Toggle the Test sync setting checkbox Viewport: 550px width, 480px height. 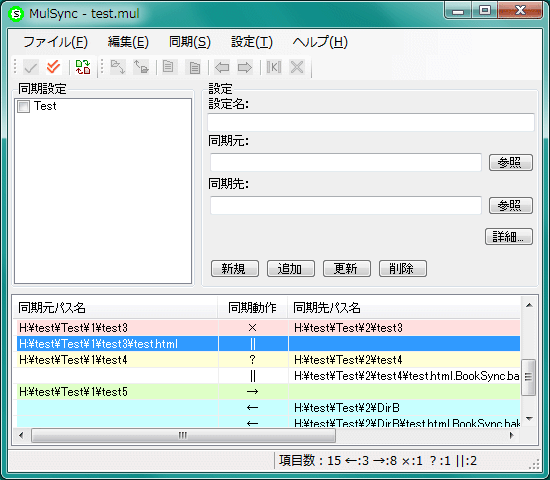pos(24,106)
